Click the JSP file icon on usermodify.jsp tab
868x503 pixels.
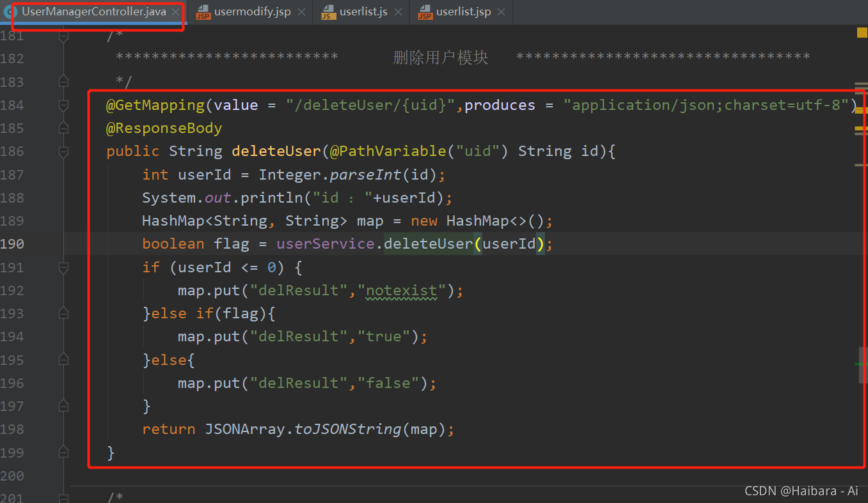tap(203, 12)
